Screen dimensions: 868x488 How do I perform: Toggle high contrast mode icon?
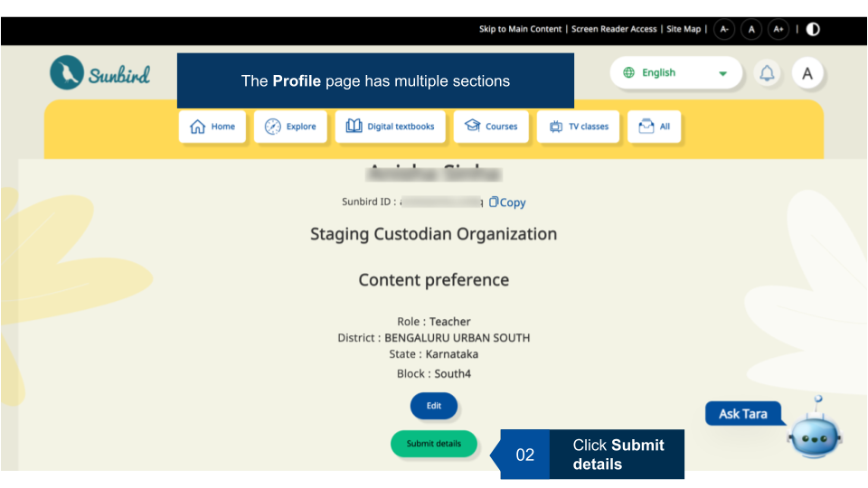pyautogui.click(x=813, y=29)
